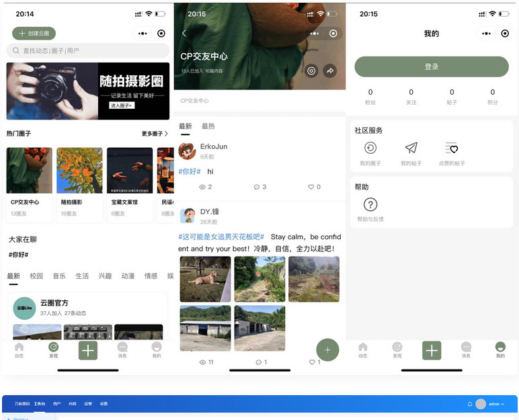Tap the round target close icon on the home screen
519x420 pixels.
tap(161, 34)
